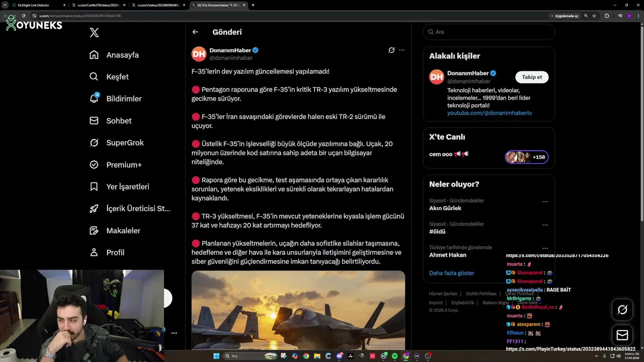644x362 pixels.
Task: Follow DonanımHaber with Takip et
Action: coord(532,77)
